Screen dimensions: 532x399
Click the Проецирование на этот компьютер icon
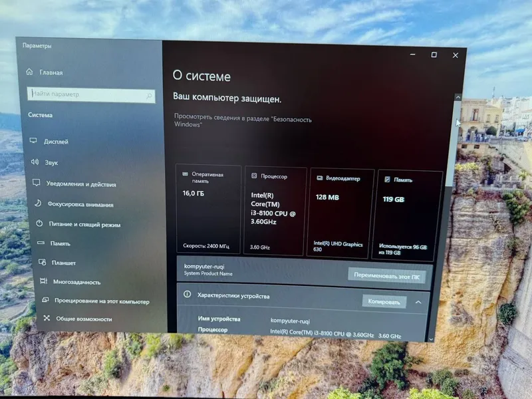point(45,300)
